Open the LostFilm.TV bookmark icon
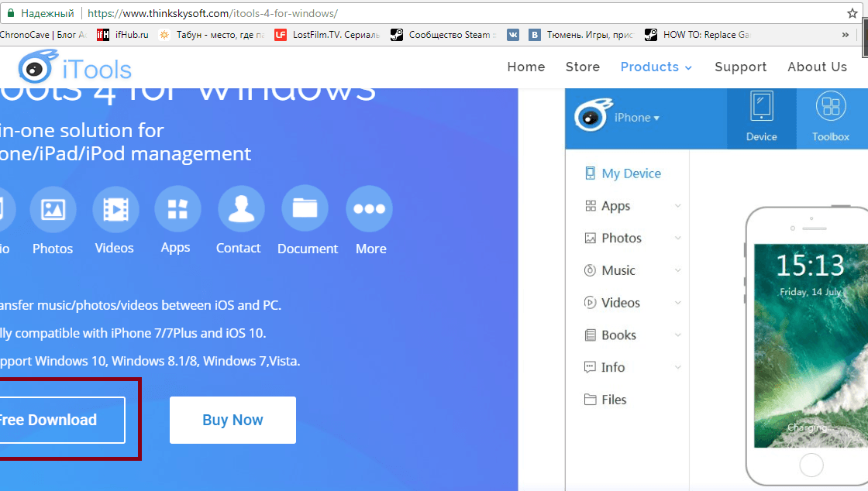This screenshot has height=491, width=868. pyautogui.click(x=281, y=35)
